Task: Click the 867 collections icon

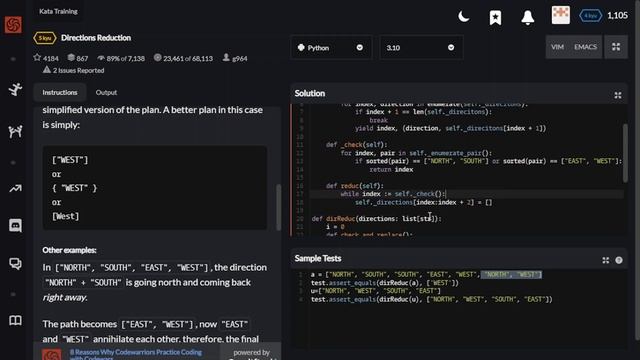Action: (78, 58)
